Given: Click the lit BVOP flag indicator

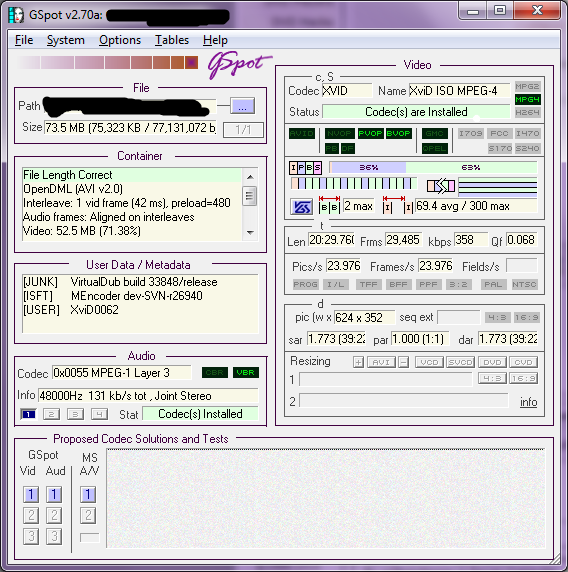Looking at the screenshot, I should tap(398, 134).
